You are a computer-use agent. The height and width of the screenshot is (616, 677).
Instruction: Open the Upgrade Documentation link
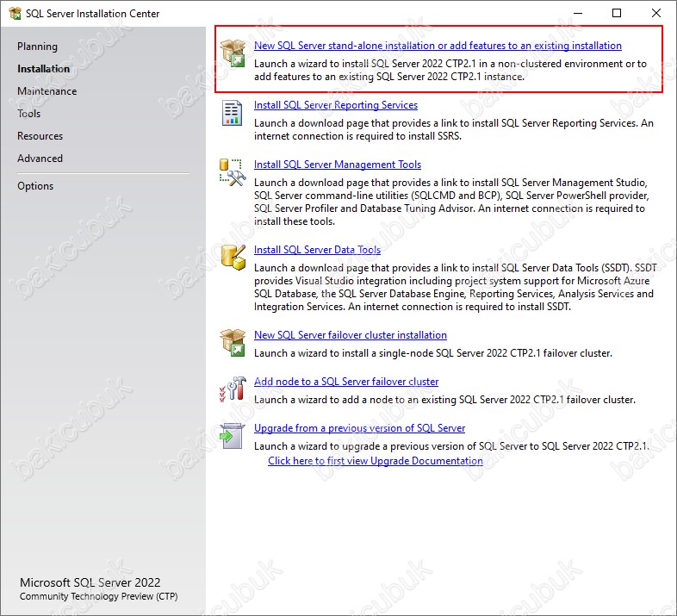(376, 461)
